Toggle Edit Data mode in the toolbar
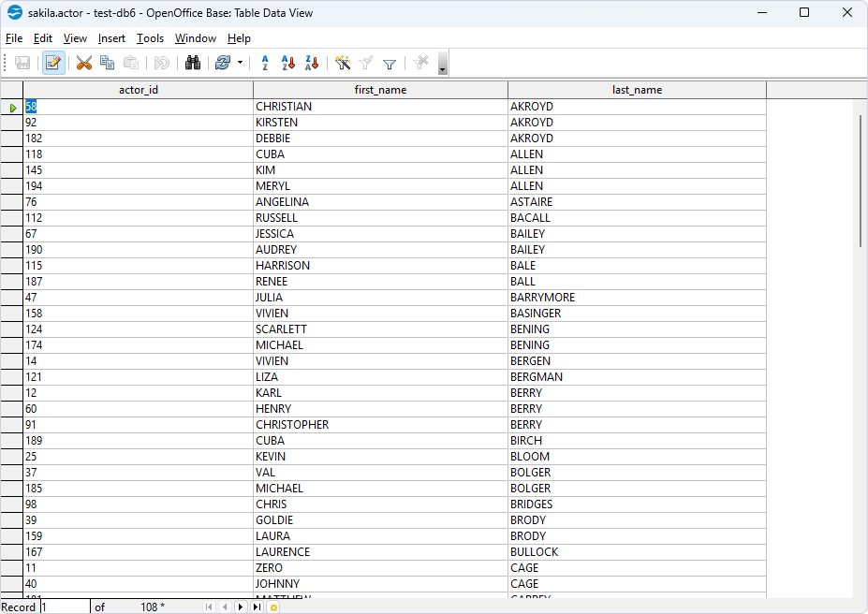 (x=52, y=62)
